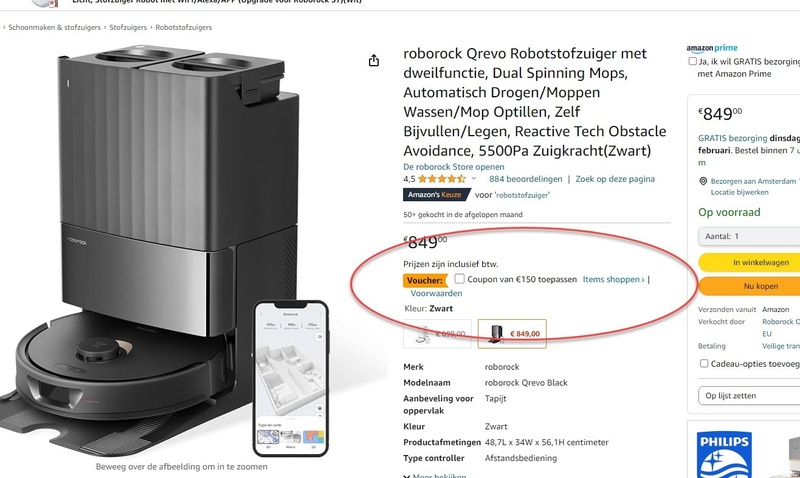Select the black €849,00 color variant

click(x=512, y=334)
